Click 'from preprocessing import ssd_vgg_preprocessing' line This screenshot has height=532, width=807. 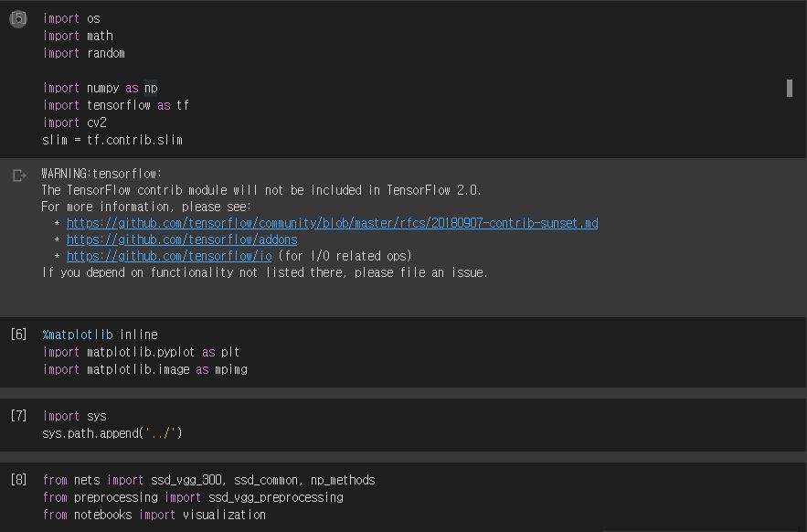193,497
